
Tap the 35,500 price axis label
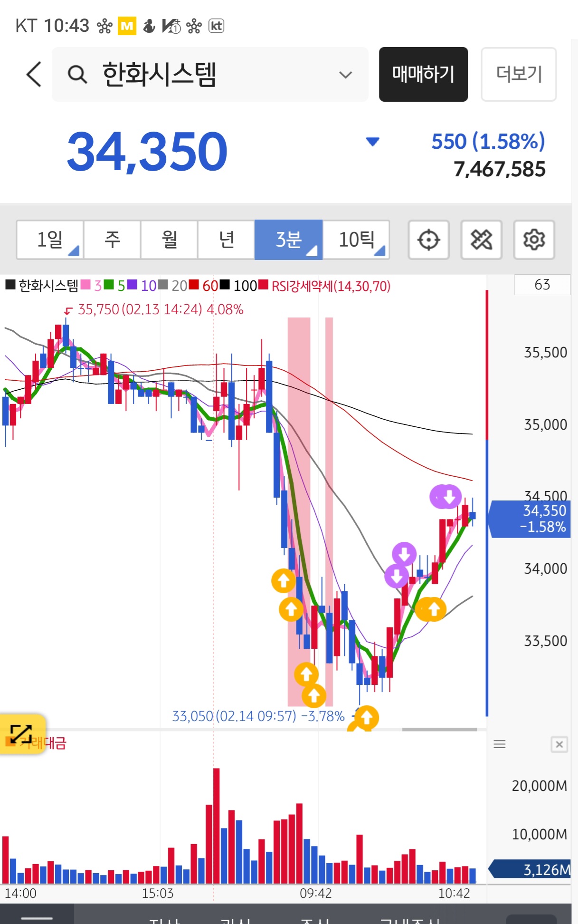[x=545, y=352]
